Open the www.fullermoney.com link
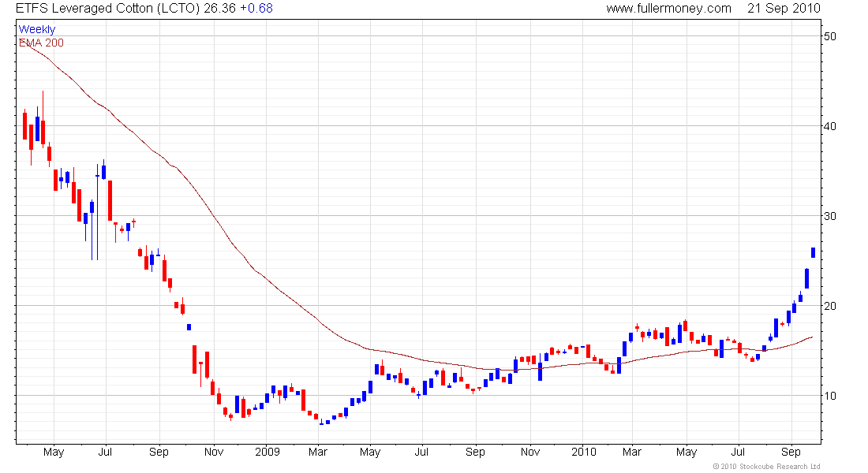 tap(668, 9)
